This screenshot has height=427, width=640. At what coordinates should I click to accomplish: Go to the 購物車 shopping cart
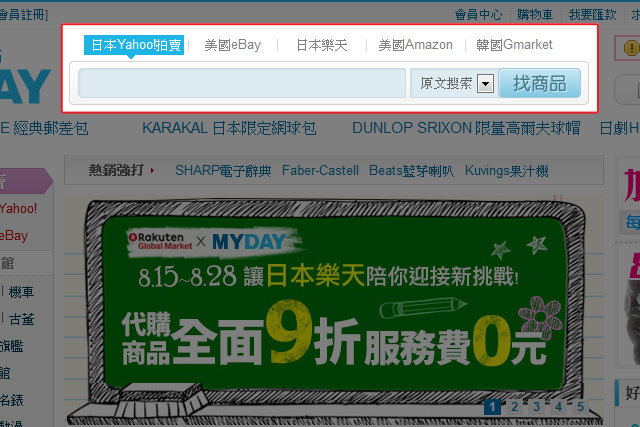click(535, 15)
